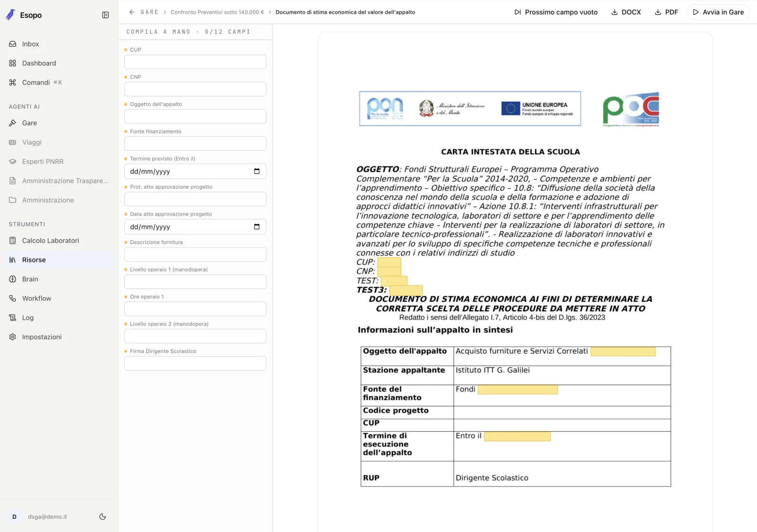Click the Calcolo Laboratori calculator icon

click(13, 241)
